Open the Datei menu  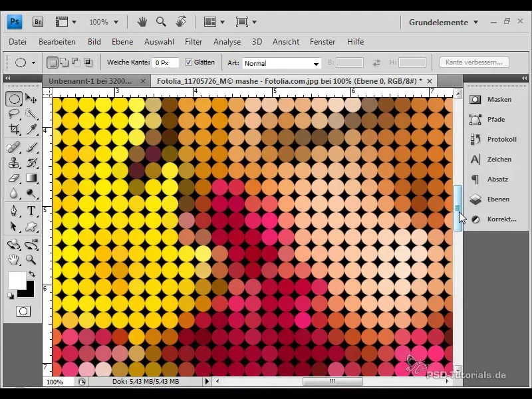pos(18,42)
